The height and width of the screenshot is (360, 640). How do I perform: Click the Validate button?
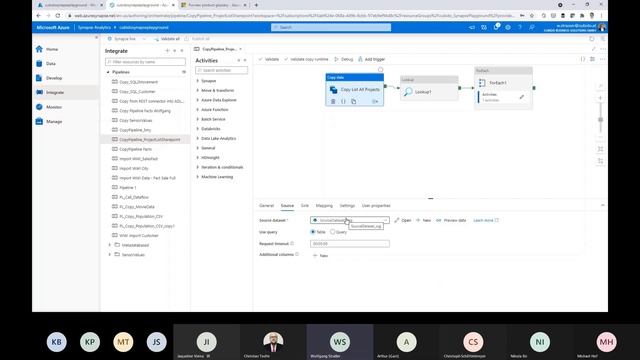[269, 59]
